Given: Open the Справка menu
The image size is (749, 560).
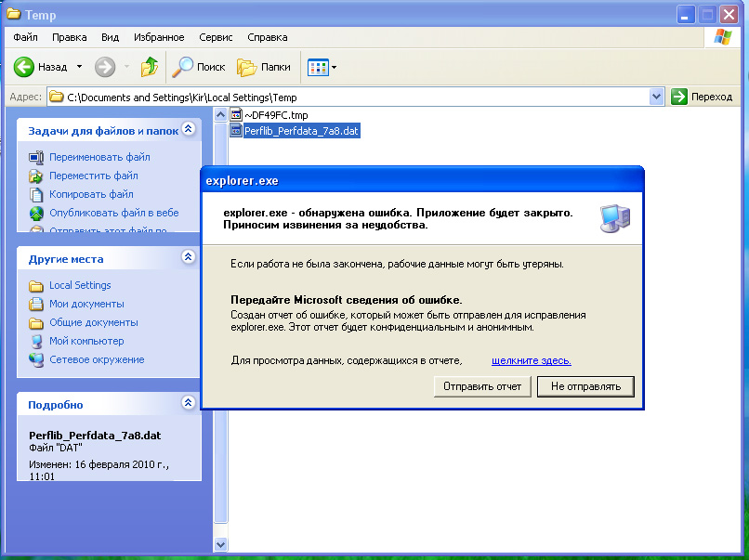Looking at the screenshot, I should (x=268, y=37).
